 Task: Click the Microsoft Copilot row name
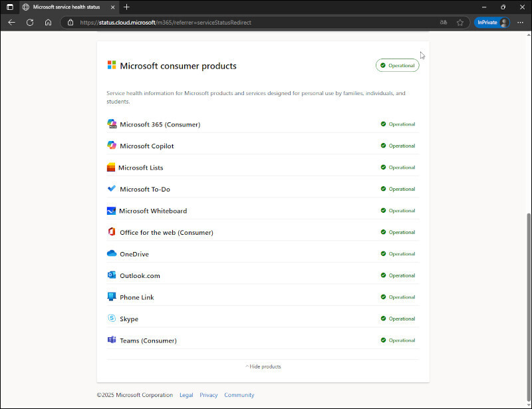(x=146, y=146)
